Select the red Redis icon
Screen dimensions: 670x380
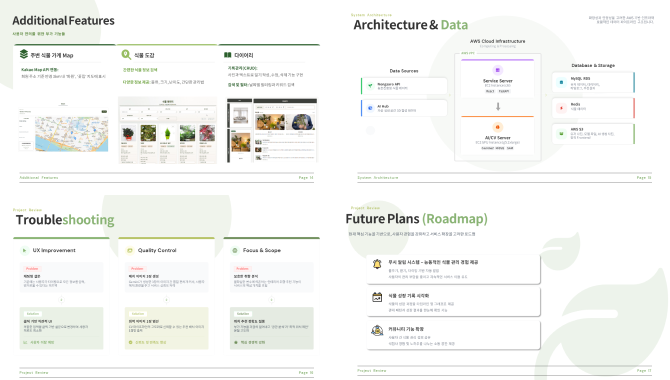pyautogui.click(x=561, y=108)
